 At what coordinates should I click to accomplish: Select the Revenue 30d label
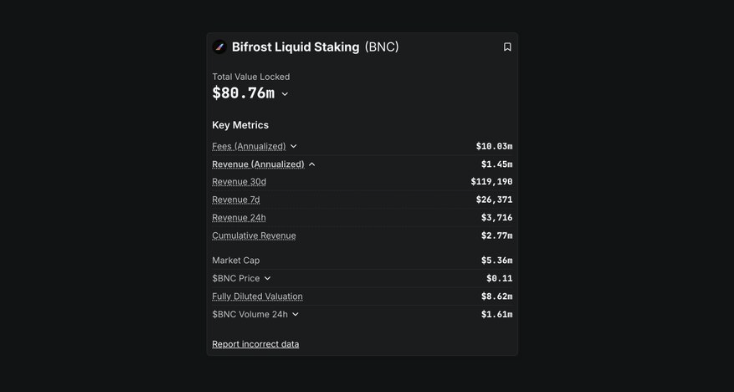(x=239, y=182)
